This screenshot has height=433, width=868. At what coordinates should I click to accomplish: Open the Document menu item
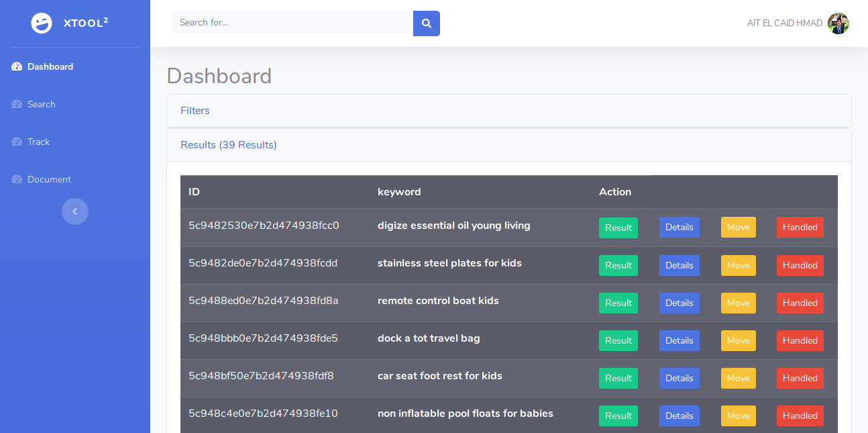[x=49, y=179]
